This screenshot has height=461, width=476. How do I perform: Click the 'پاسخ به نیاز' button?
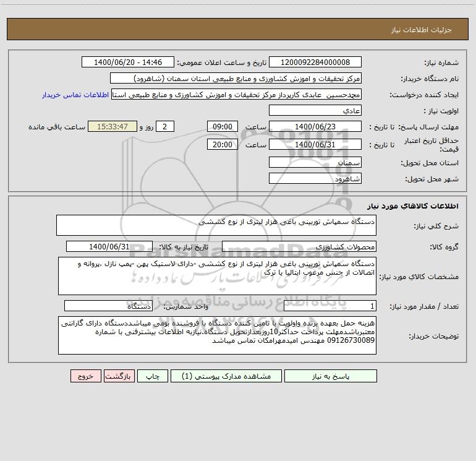(x=331, y=376)
